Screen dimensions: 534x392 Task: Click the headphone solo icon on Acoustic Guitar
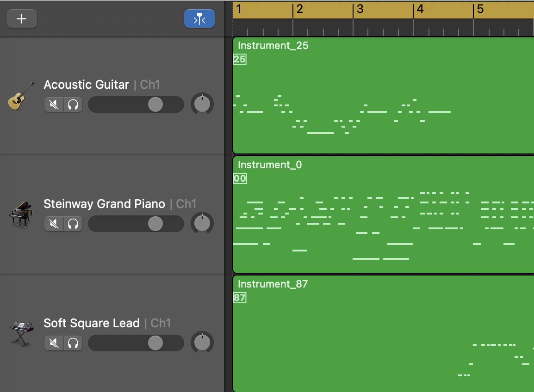tap(73, 104)
